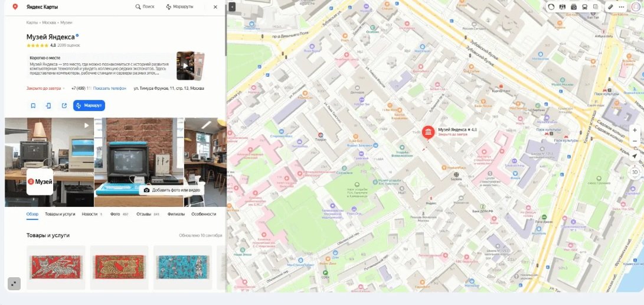Zoom in the map with plus button
The height and width of the screenshot is (305, 644).
[x=635, y=130]
